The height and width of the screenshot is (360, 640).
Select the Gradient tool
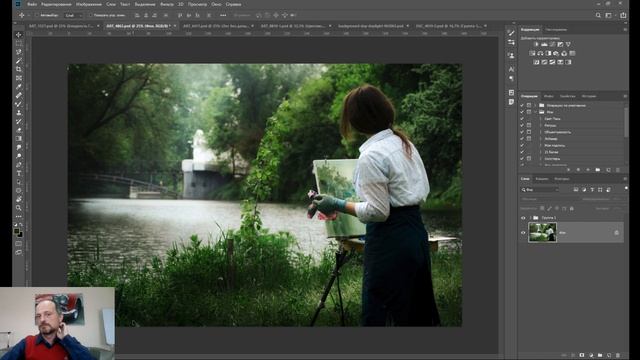19,138
